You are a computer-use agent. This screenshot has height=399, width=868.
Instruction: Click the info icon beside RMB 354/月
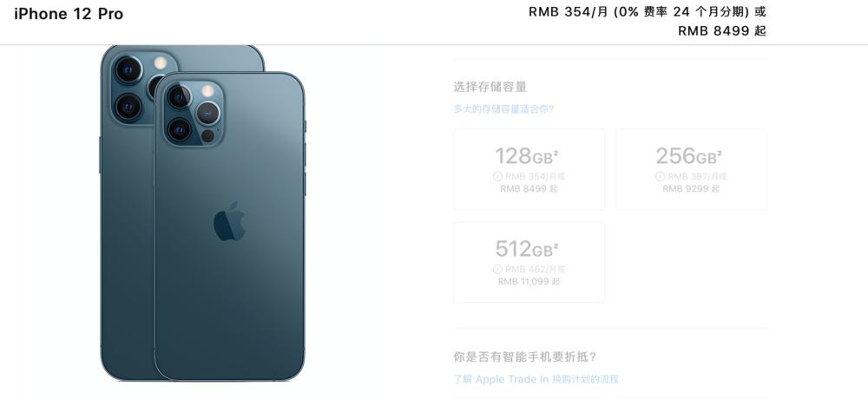pos(497,177)
